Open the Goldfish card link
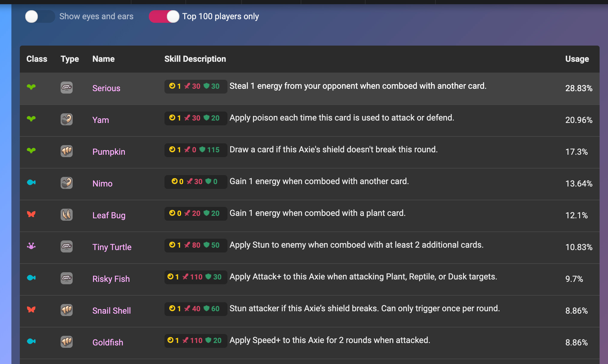The image size is (608, 364). (108, 342)
